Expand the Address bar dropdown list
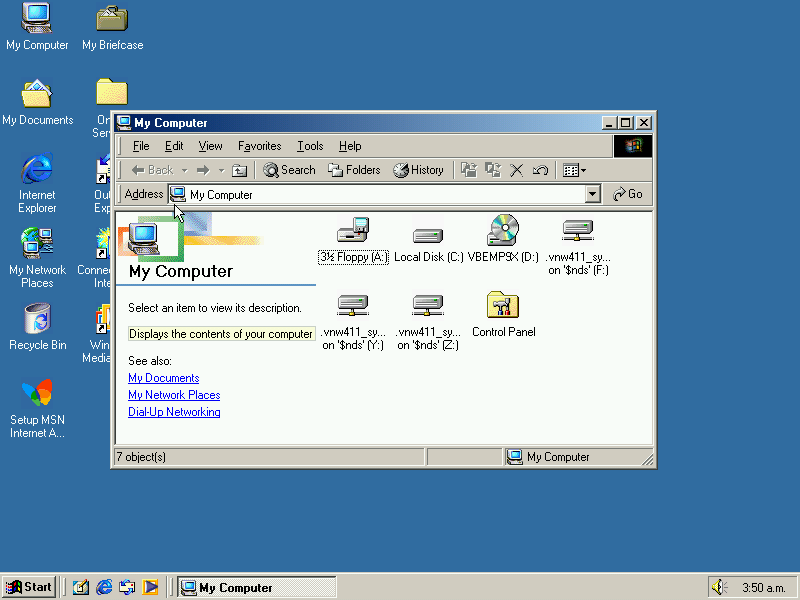The width and height of the screenshot is (800, 600). click(x=592, y=194)
